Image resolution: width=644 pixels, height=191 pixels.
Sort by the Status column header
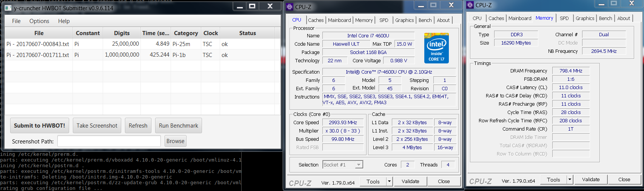(248, 33)
